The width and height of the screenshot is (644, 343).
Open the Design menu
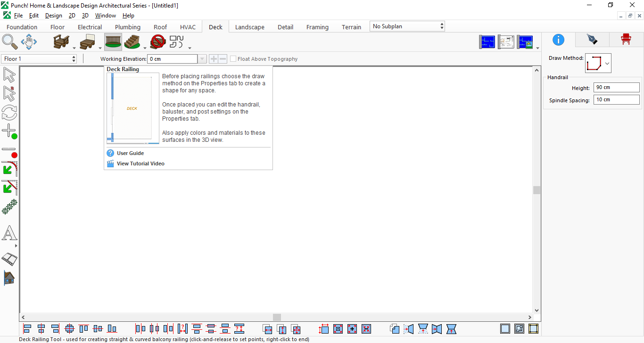(54, 16)
